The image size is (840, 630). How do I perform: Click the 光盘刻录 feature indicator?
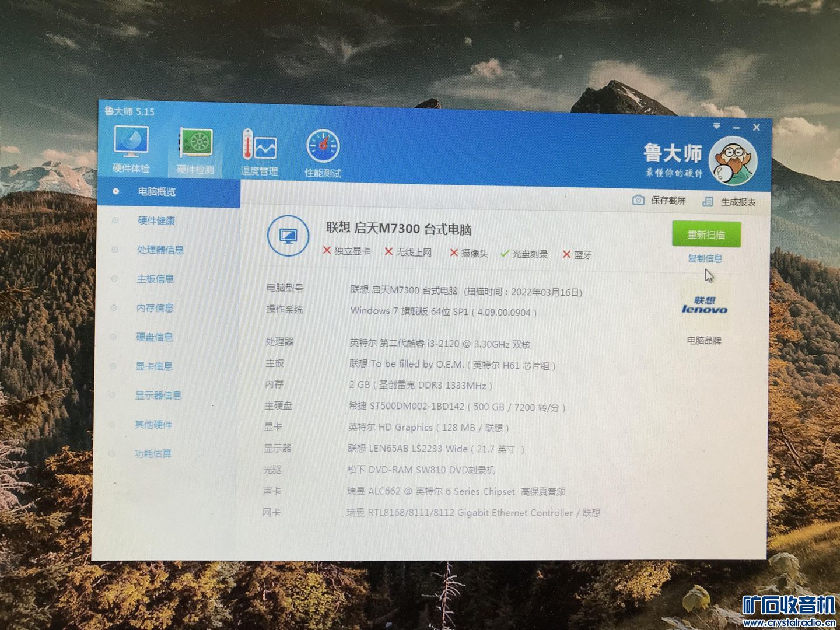pyautogui.click(x=524, y=254)
